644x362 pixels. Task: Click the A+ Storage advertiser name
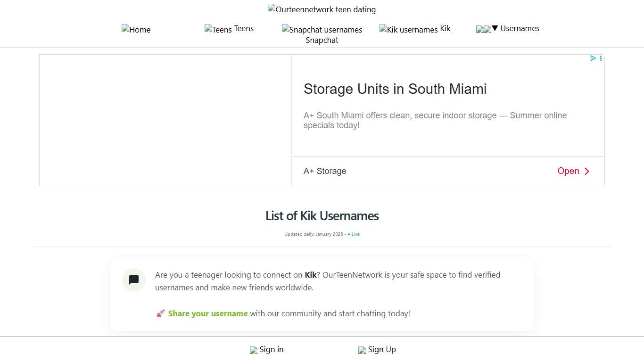point(325,171)
